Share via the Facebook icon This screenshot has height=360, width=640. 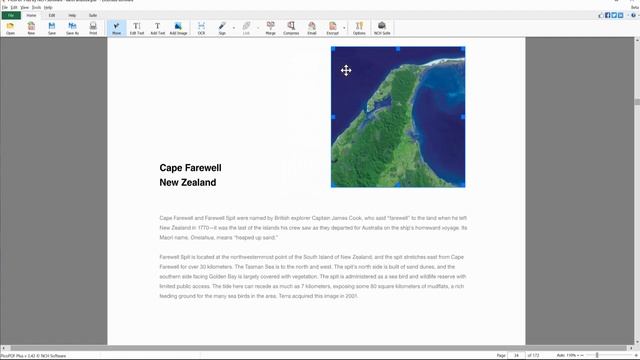coord(607,15)
